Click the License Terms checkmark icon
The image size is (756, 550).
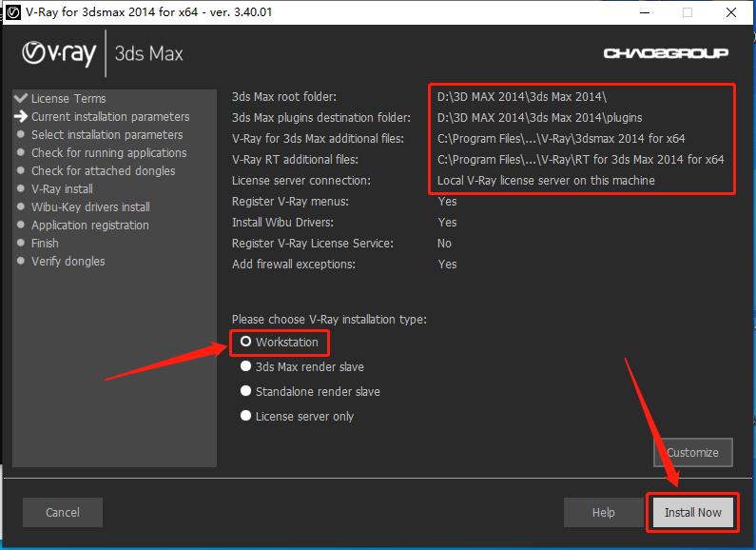[x=21, y=98]
